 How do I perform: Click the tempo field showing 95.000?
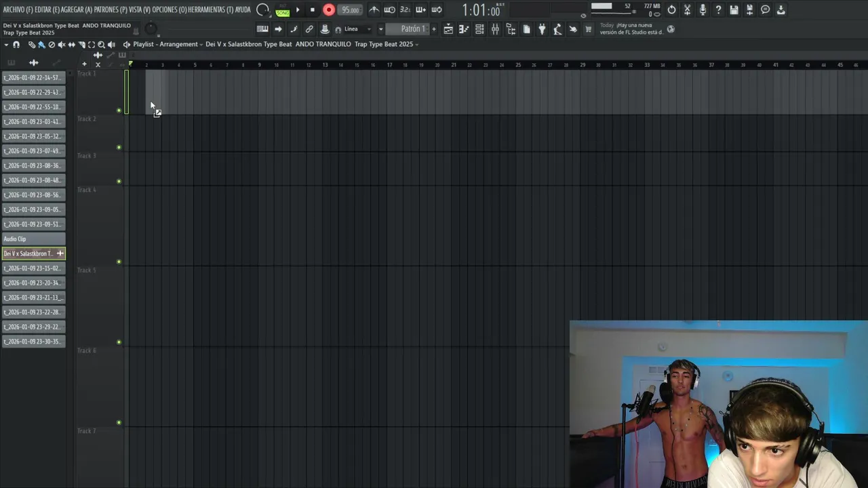point(350,10)
